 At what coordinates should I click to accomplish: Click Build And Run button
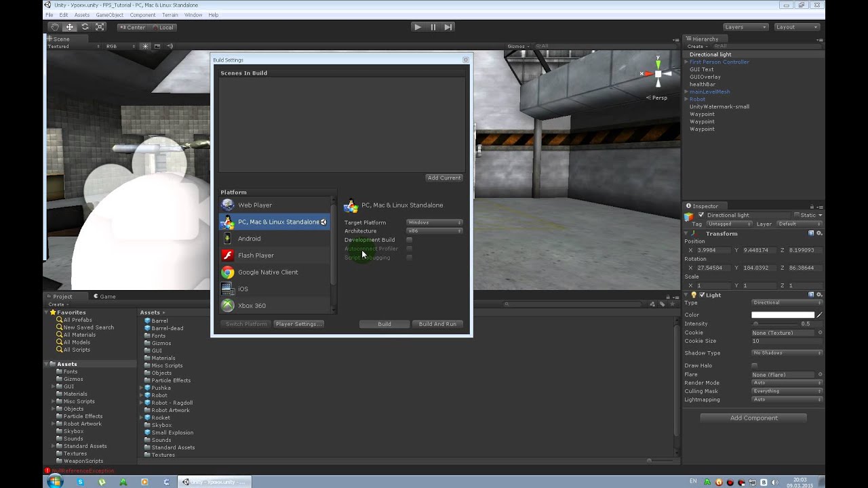point(437,324)
